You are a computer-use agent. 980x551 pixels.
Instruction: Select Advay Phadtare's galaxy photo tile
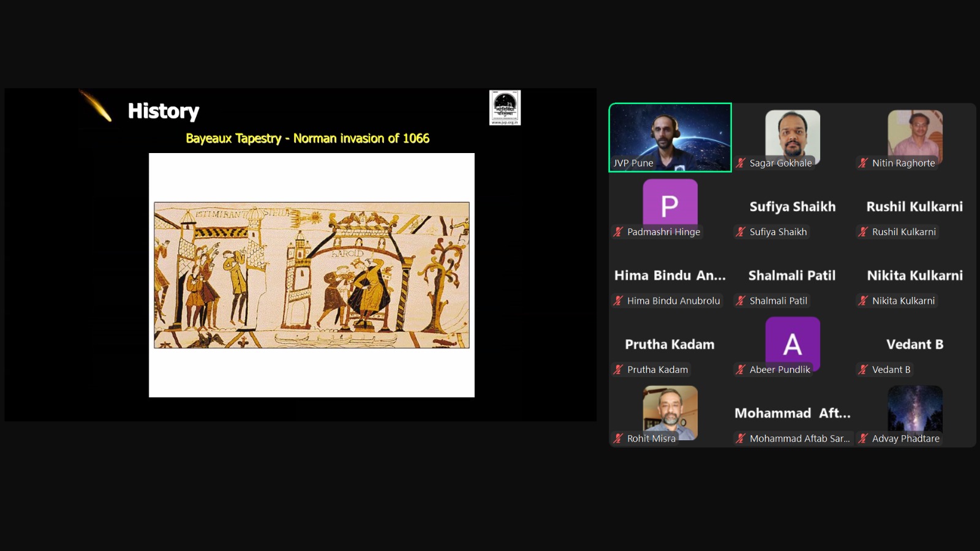click(915, 413)
